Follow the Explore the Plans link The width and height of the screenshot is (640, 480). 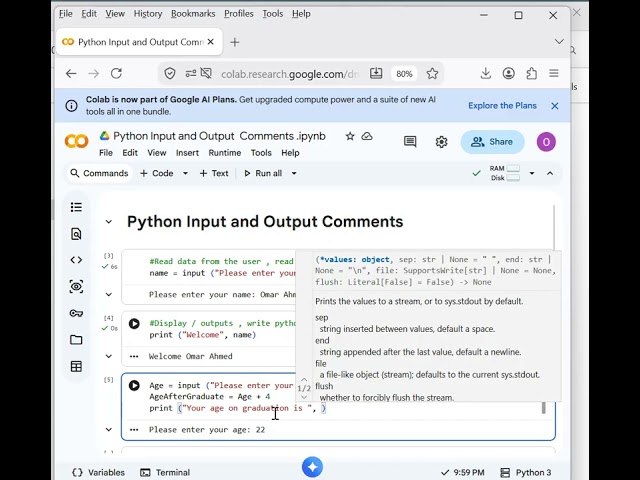[502, 106]
